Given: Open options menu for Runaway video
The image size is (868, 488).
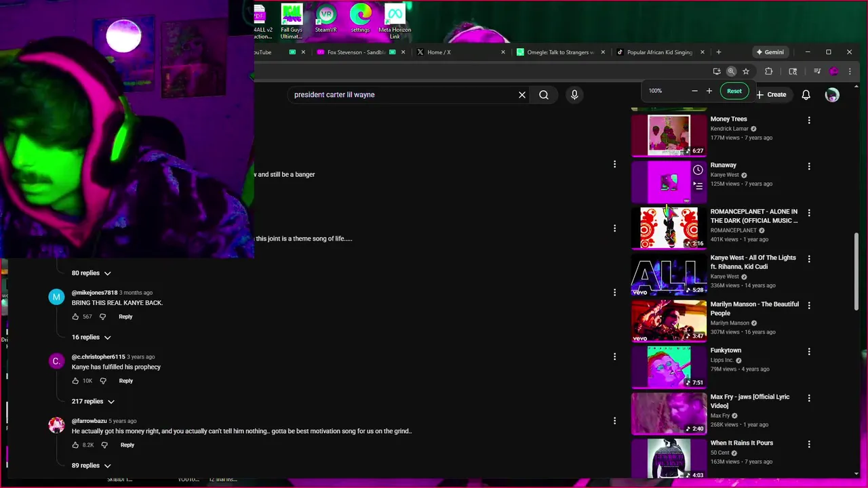Looking at the screenshot, I should tap(809, 166).
